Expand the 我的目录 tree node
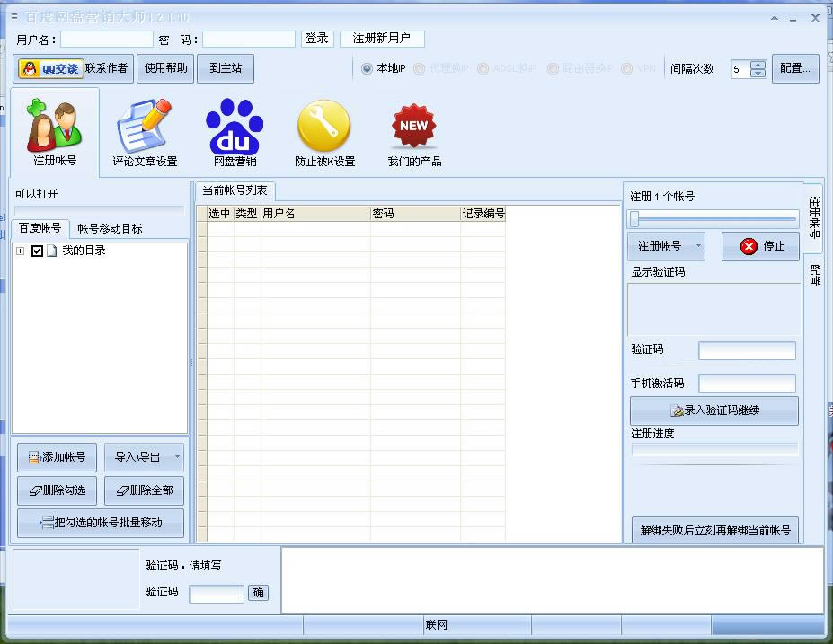The image size is (833, 644). tap(21, 251)
